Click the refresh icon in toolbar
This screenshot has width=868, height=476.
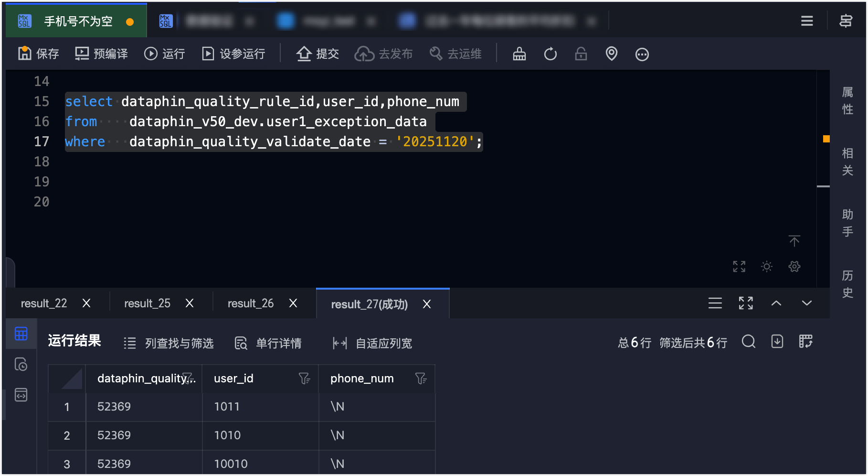(x=550, y=54)
